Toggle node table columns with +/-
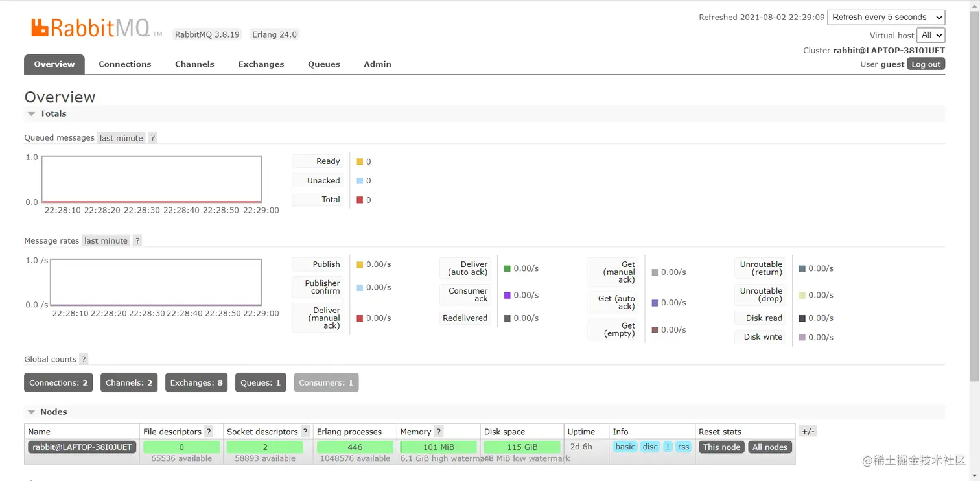 click(808, 432)
